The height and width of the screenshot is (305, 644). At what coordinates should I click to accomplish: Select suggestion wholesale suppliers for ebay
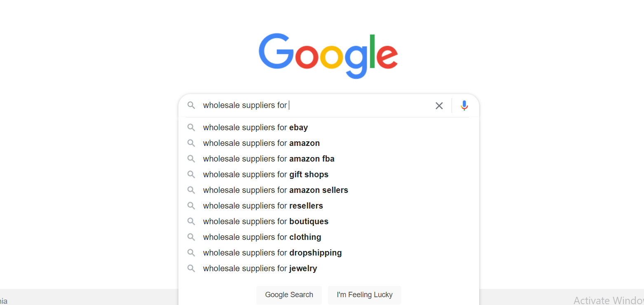329,127
